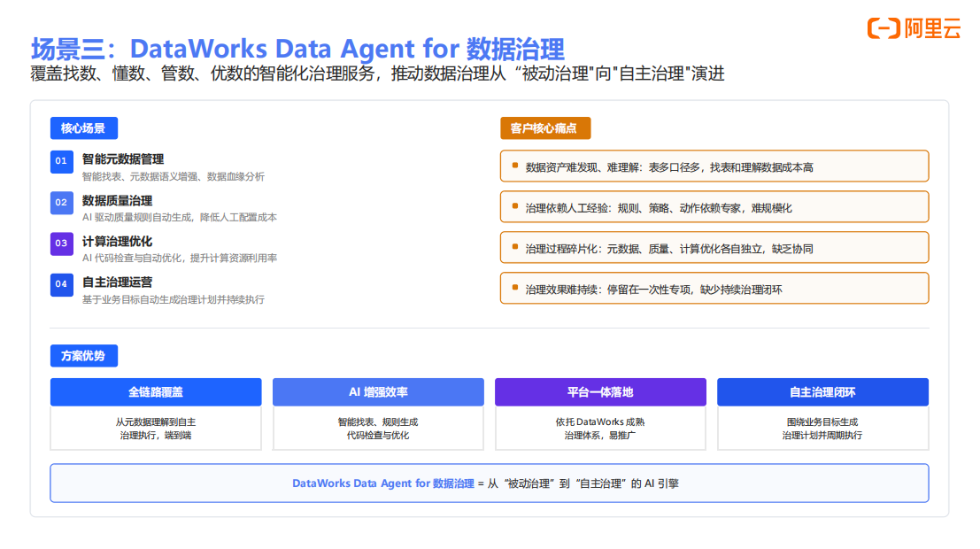The width and height of the screenshot is (980, 549).
Task: Click the orange 客户核心痛点 tag
Action: pos(545,128)
